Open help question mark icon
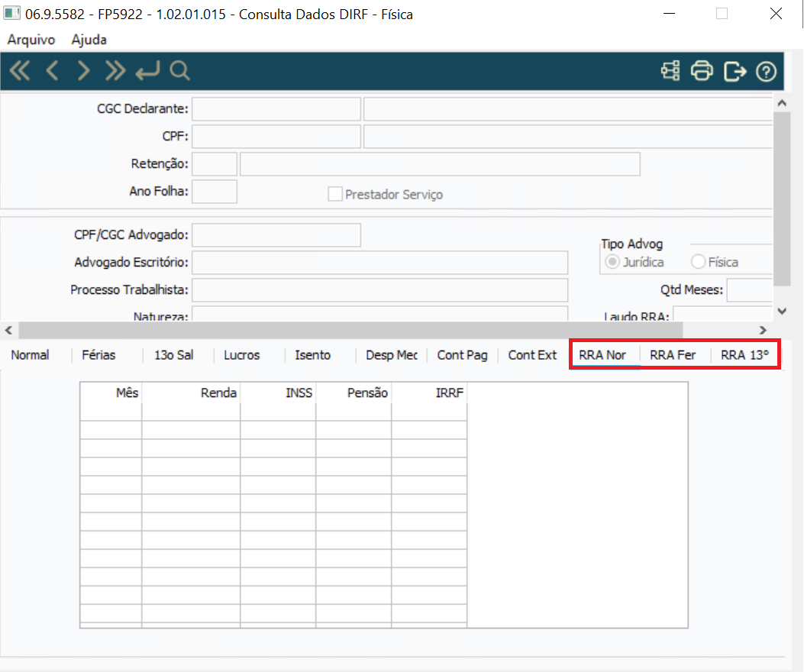 [x=766, y=71]
